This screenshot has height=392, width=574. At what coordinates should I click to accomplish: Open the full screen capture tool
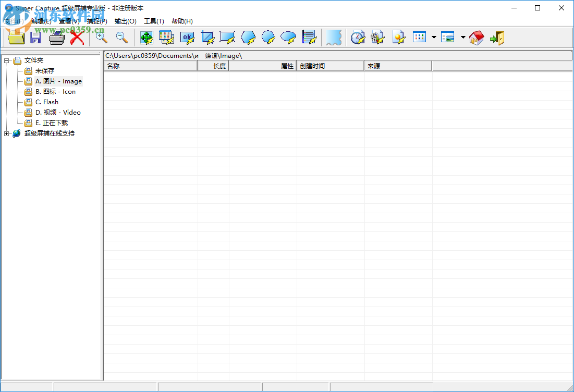point(146,37)
